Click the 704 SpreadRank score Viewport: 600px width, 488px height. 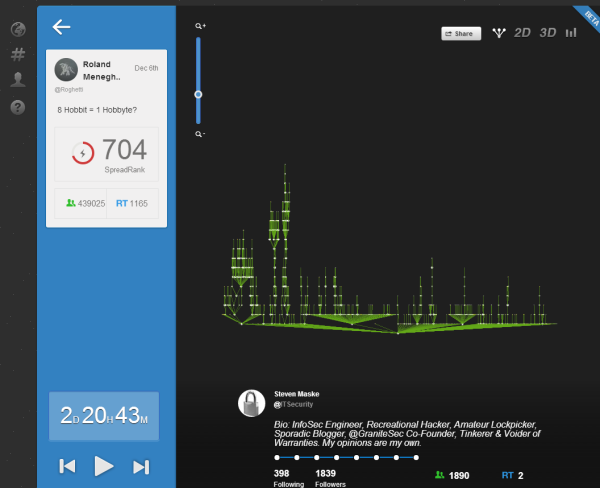tap(124, 149)
